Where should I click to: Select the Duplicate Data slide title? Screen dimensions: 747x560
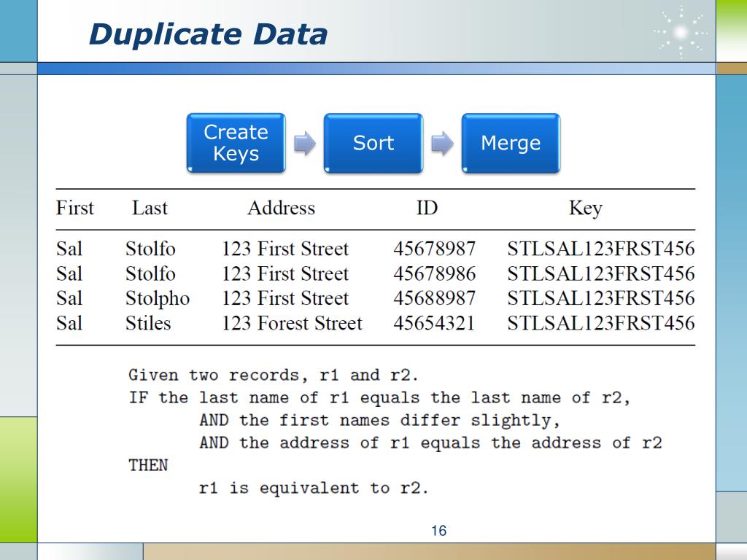(x=208, y=34)
